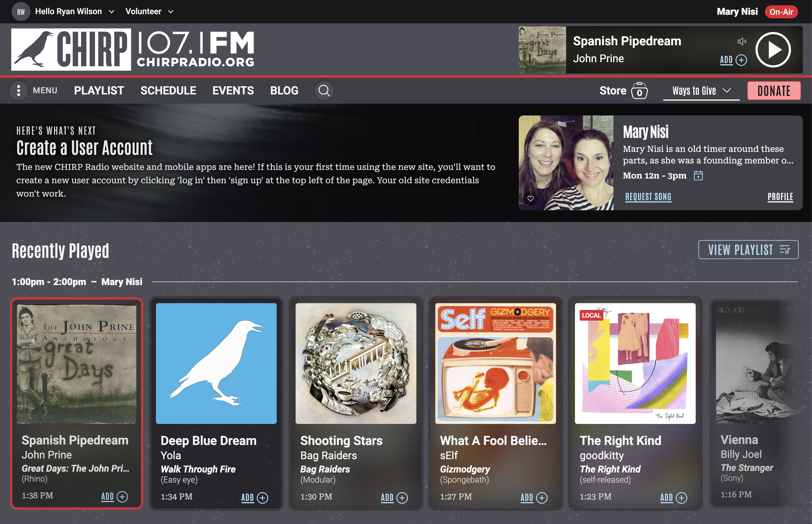Click the Spanish Pipedream album cover
The width and height of the screenshot is (812, 524).
point(77,364)
